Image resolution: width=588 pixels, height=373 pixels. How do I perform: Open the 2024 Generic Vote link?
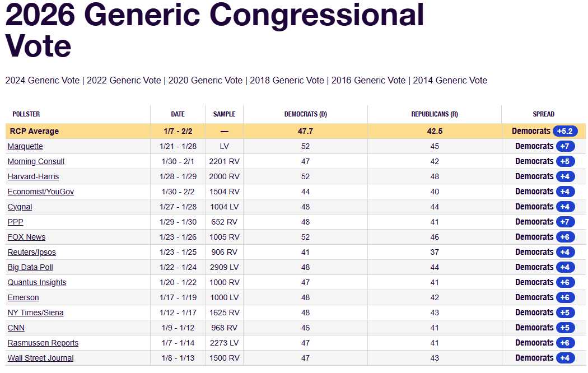pyautogui.click(x=43, y=80)
